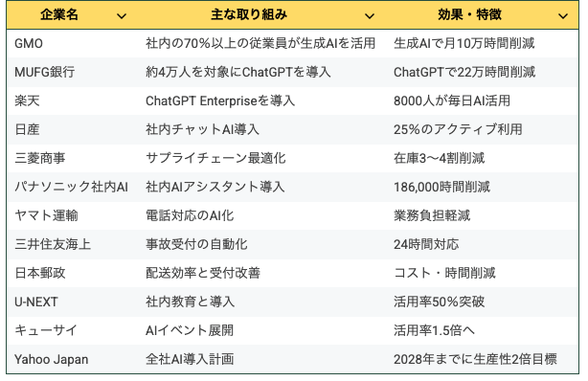The height and width of the screenshot is (381, 588).
Task: Select the ヤマト運輸 cell
Action: point(46,215)
